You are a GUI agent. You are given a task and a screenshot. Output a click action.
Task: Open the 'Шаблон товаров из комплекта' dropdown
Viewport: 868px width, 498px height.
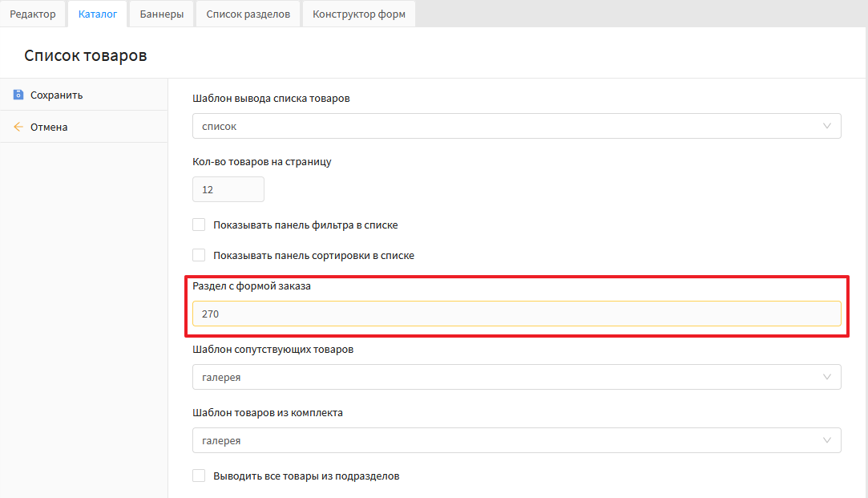[516, 440]
